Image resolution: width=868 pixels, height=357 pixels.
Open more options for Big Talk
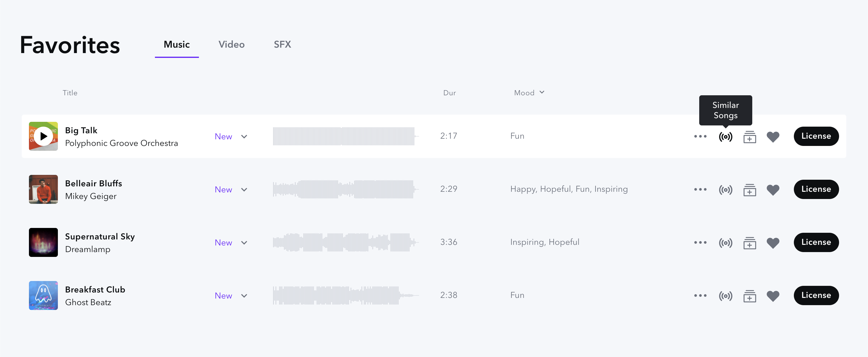pos(700,136)
